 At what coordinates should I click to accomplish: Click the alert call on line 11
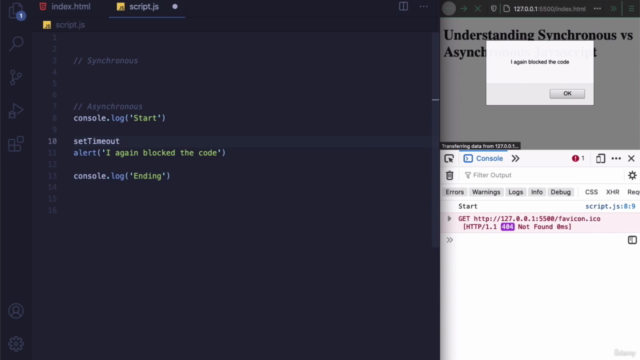coord(149,153)
